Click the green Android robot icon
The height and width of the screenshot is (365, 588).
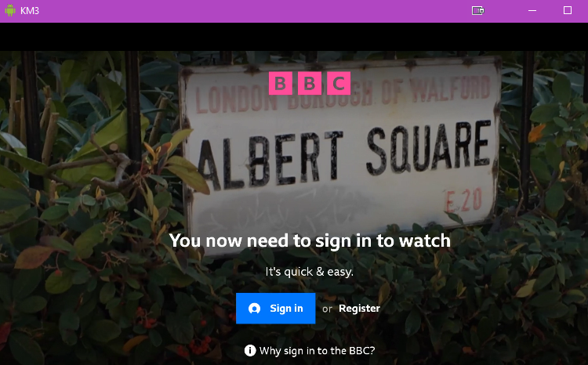tap(10, 10)
